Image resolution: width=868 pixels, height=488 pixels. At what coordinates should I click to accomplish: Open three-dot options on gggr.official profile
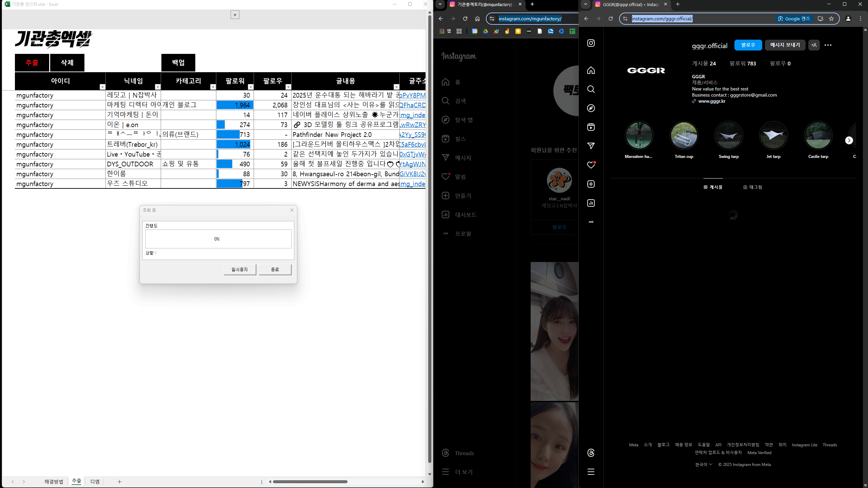tap(828, 45)
